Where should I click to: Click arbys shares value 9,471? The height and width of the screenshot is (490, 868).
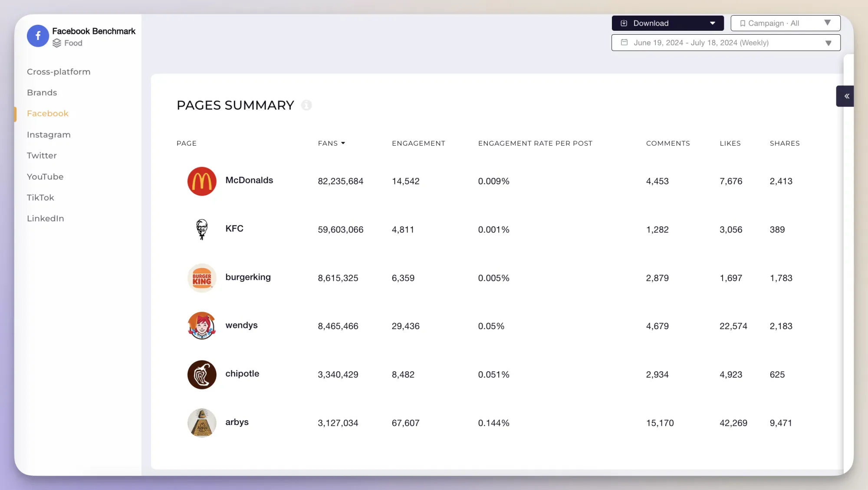(781, 423)
